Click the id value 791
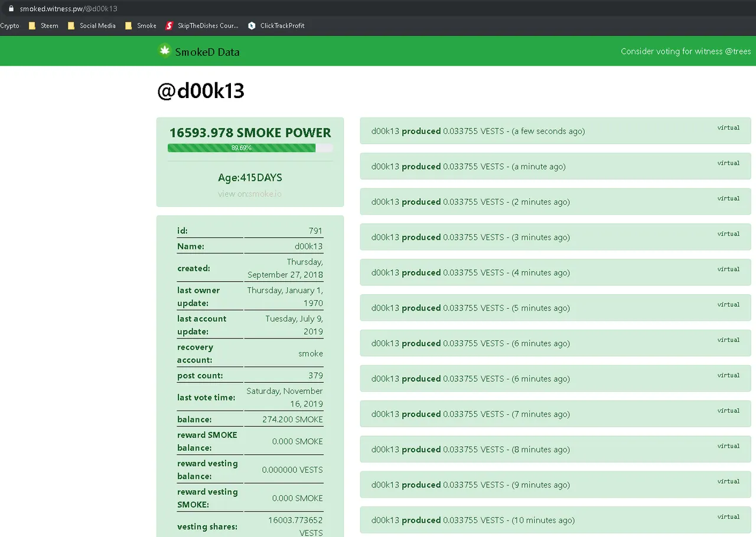Image resolution: width=756 pixels, height=537 pixels. click(x=315, y=231)
